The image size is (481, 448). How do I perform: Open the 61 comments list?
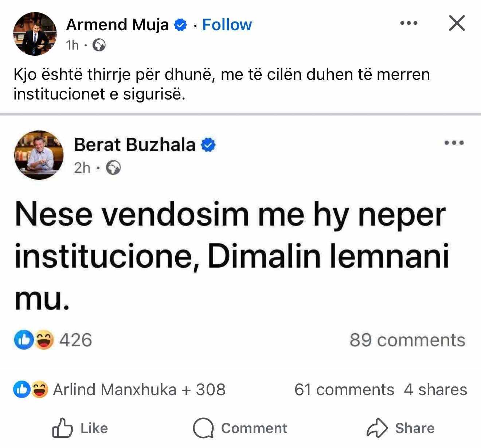[x=344, y=390]
